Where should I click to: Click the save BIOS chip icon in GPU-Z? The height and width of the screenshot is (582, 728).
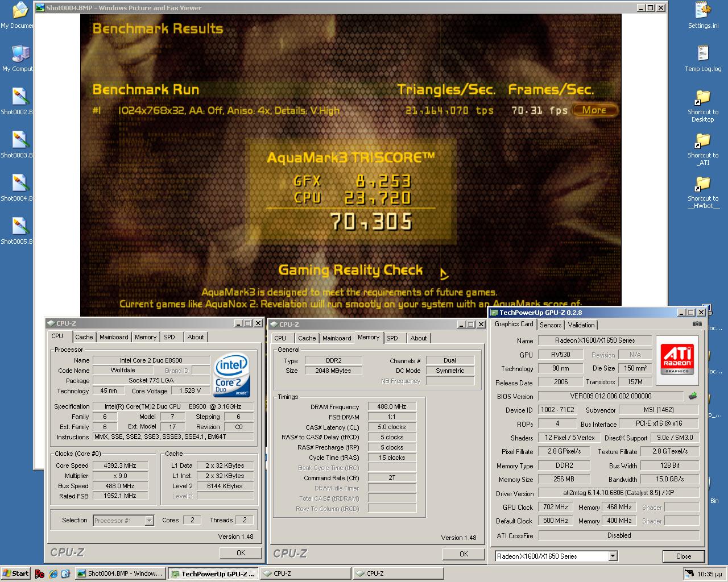point(693,396)
